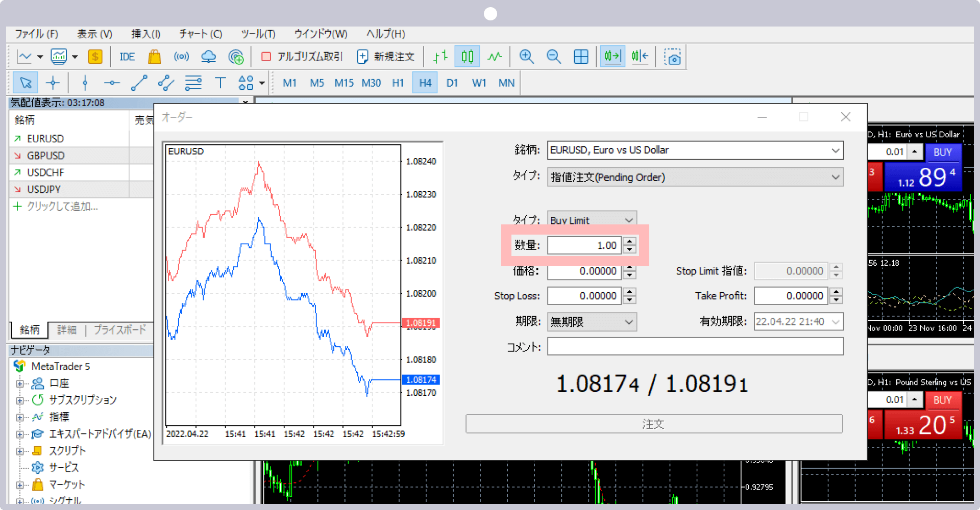Increase the Take Profit stepper
The image size is (980, 510).
click(x=836, y=292)
